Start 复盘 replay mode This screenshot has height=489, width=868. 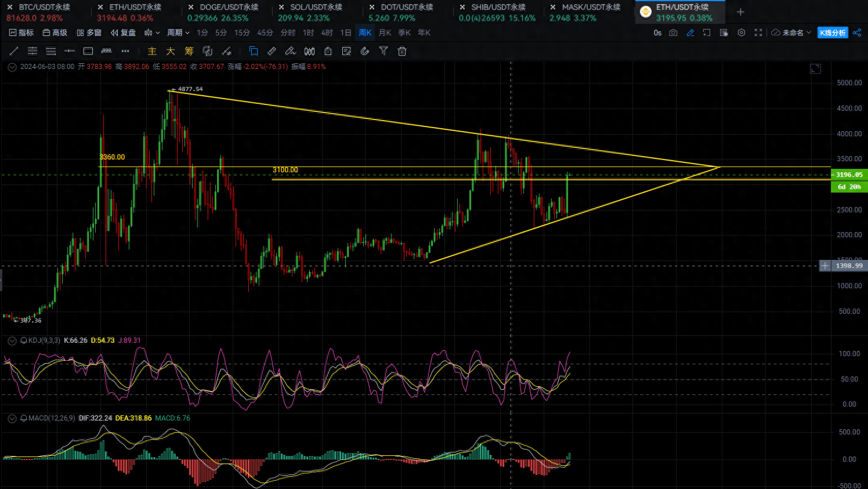(x=123, y=32)
